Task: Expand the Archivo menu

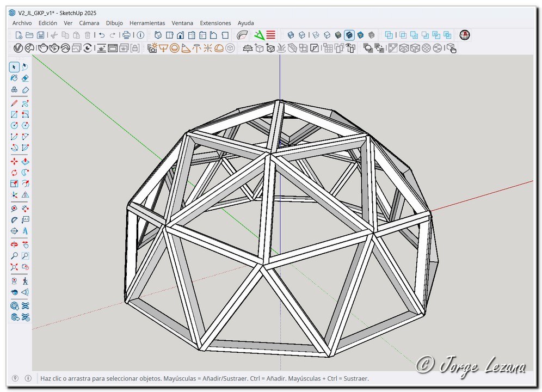Action: (x=22, y=23)
